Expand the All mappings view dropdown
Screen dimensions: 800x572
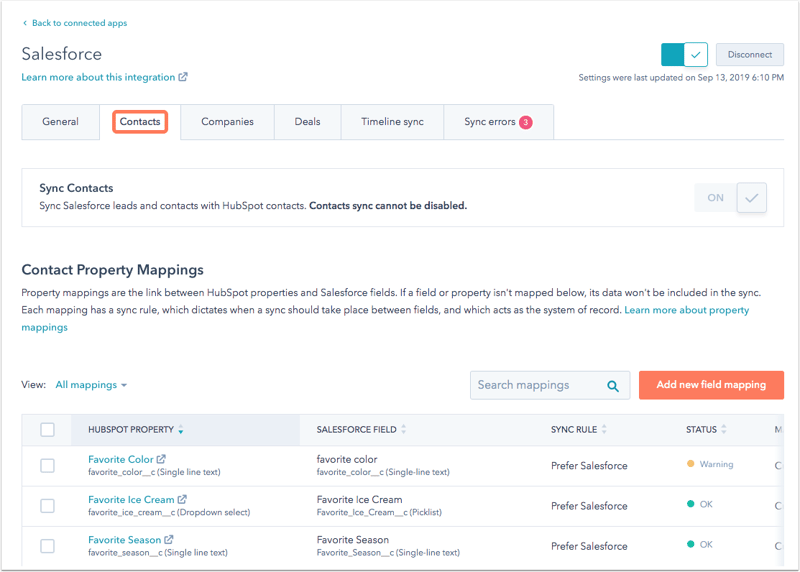point(91,385)
